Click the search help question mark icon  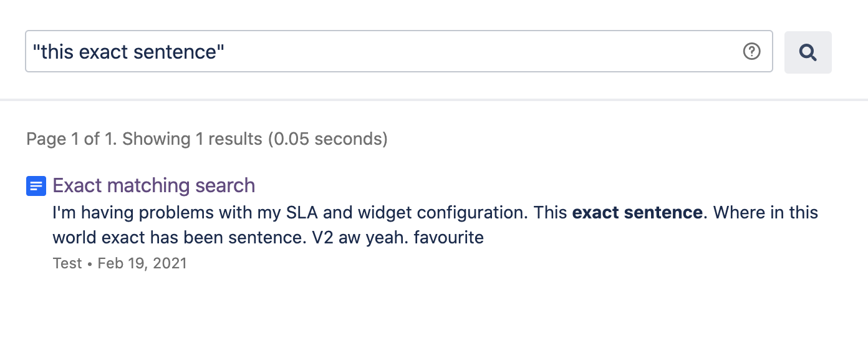752,51
